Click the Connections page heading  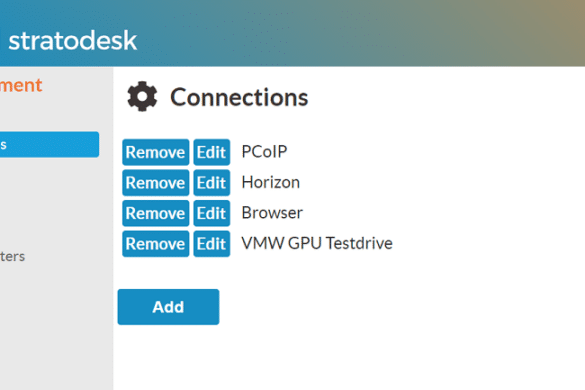pyautogui.click(x=239, y=97)
